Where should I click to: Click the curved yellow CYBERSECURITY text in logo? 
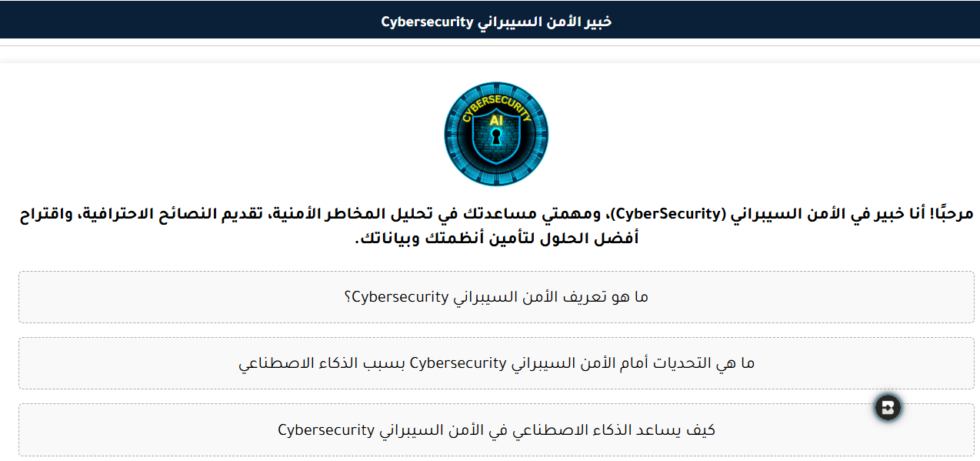point(496,101)
